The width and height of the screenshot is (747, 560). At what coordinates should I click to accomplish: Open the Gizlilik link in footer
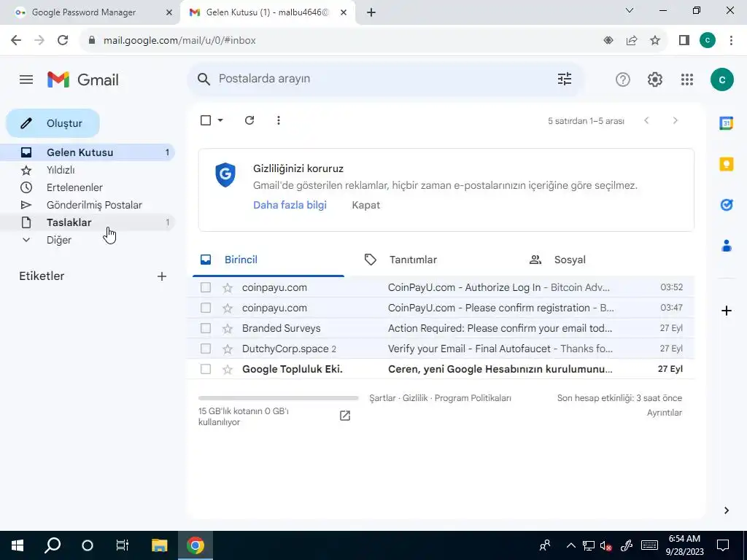click(x=415, y=398)
